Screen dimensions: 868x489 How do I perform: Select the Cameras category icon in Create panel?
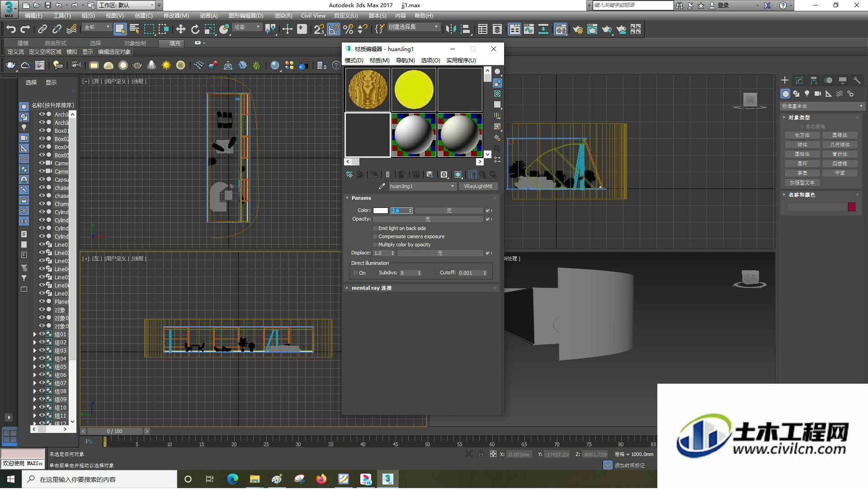pyautogui.click(x=818, y=94)
